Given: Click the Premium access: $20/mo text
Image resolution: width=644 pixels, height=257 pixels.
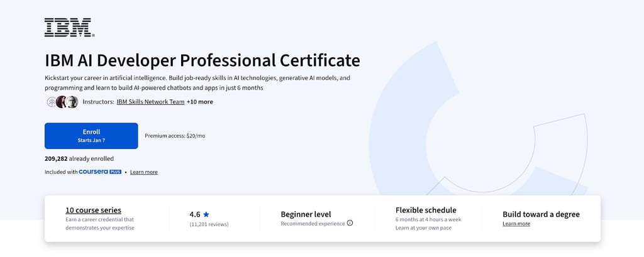Looking at the screenshot, I should [x=175, y=136].
